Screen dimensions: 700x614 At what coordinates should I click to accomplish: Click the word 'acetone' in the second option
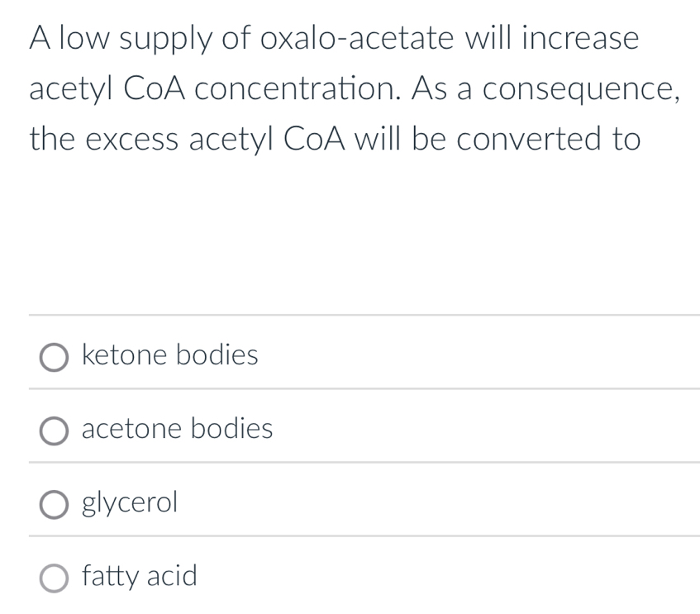pyautogui.click(x=132, y=429)
